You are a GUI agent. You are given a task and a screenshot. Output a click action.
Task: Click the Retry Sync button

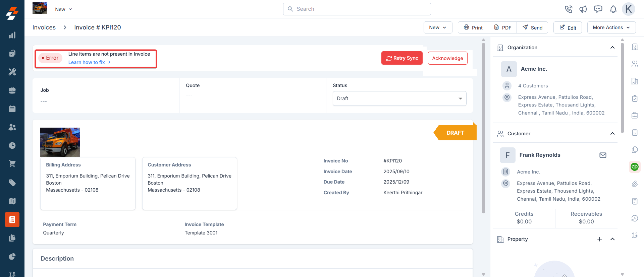click(402, 58)
